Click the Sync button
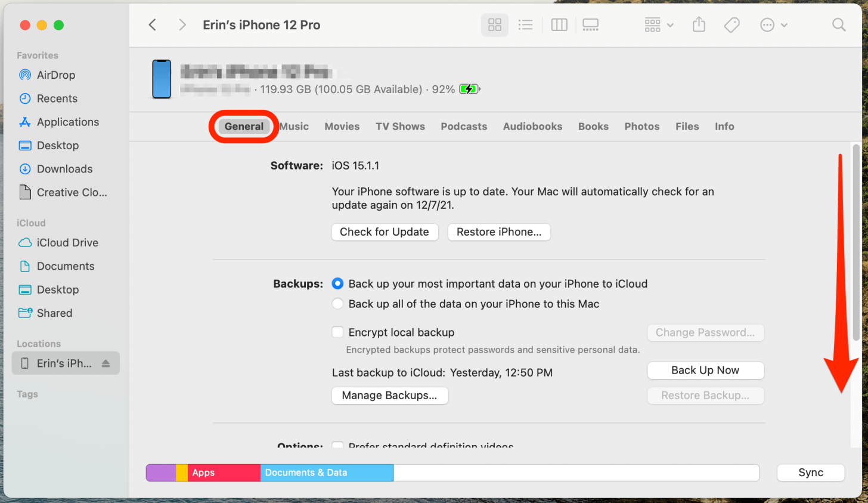The height and width of the screenshot is (503, 868). pos(811,472)
